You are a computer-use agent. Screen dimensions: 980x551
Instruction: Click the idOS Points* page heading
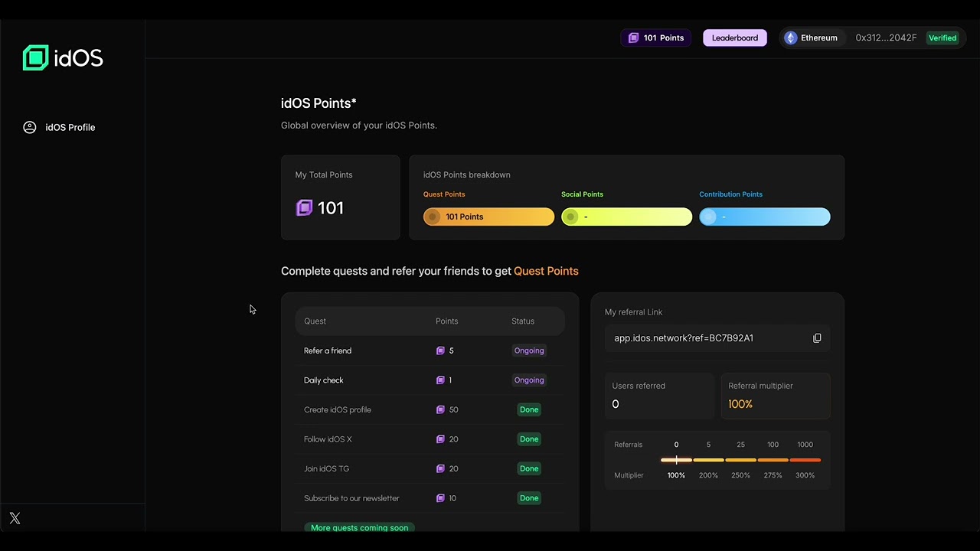click(x=318, y=103)
